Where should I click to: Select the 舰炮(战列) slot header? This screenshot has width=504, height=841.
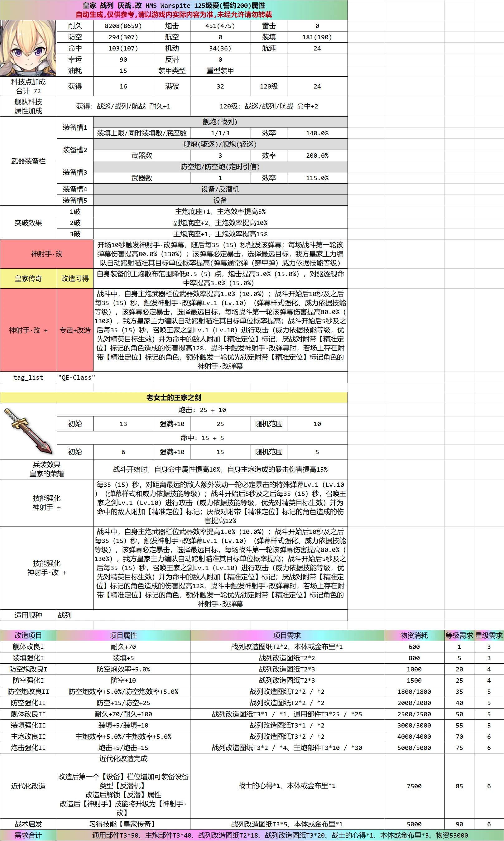(220, 122)
